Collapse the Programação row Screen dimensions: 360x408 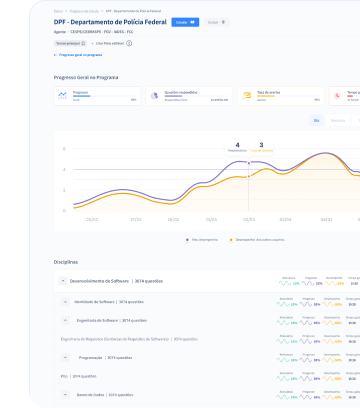65,358
